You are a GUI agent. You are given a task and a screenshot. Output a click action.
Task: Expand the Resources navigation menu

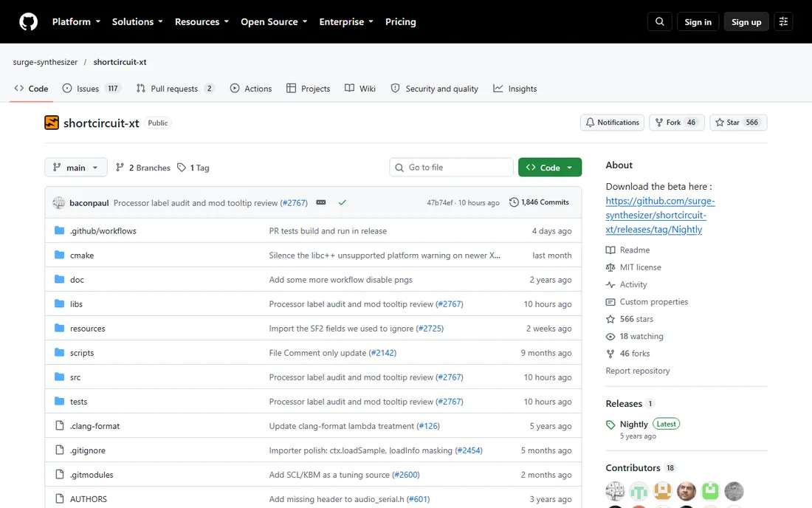point(202,21)
